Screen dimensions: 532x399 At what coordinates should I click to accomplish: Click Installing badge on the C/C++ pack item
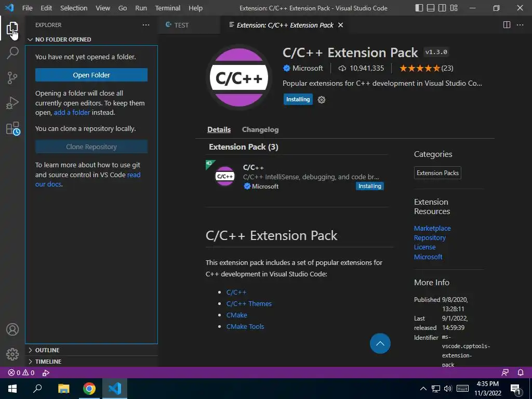click(x=370, y=186)
